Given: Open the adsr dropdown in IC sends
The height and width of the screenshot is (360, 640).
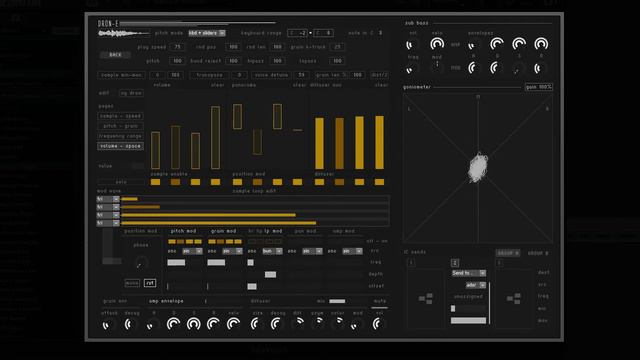Looking at the screenshot, I should coord(476,285).
